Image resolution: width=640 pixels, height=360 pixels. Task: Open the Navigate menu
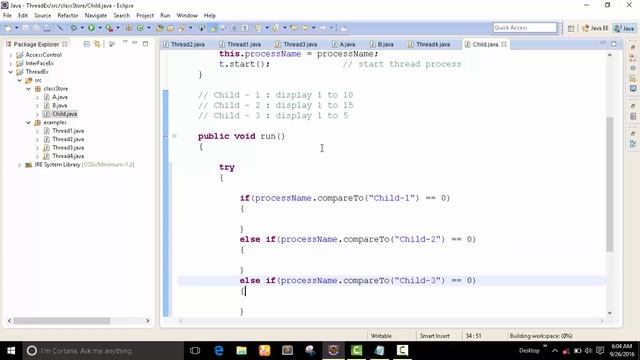click(x=96, y=16)
